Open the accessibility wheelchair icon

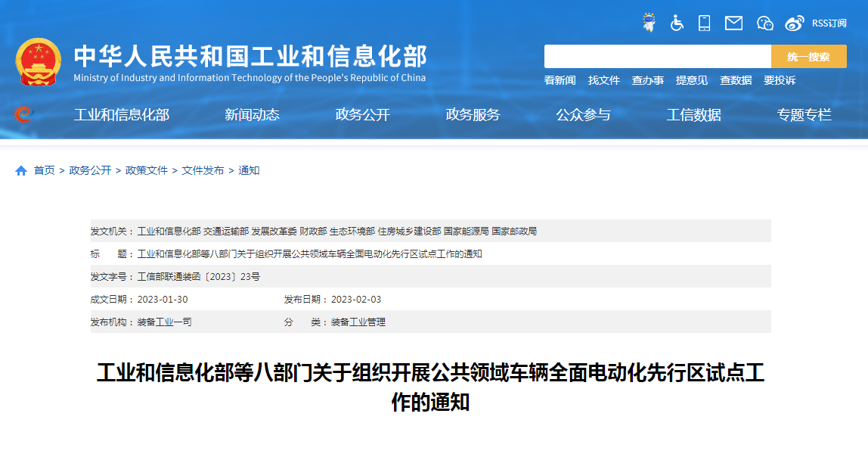click(677, 23)
